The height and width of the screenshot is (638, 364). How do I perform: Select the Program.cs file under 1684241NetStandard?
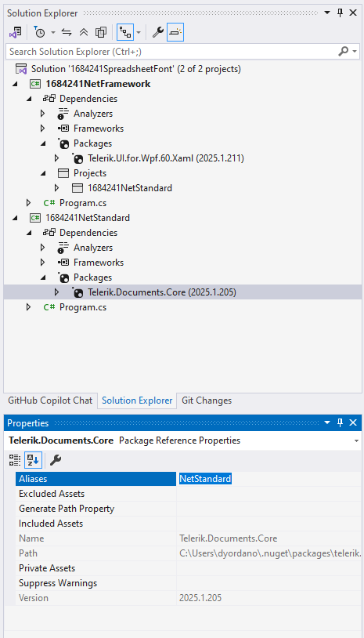[83, 307]
